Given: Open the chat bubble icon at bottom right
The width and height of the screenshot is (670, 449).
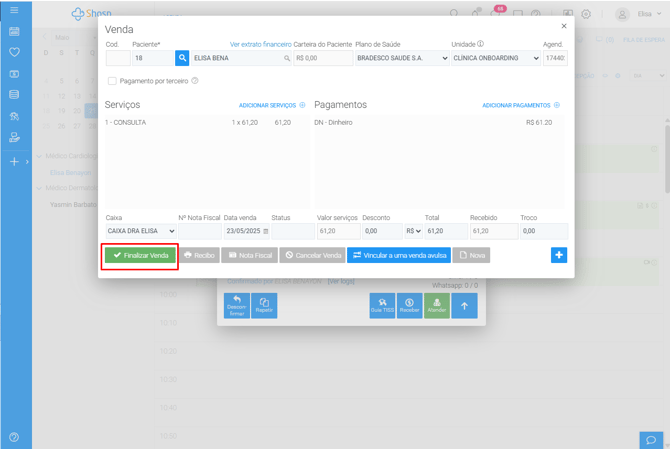Looking at the screenshot, I should (651, 439).
